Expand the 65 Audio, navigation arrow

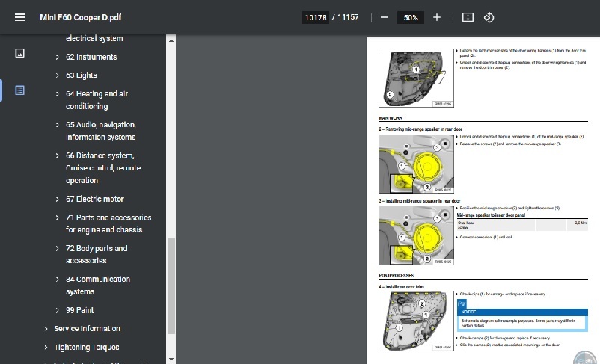[57, 125]
